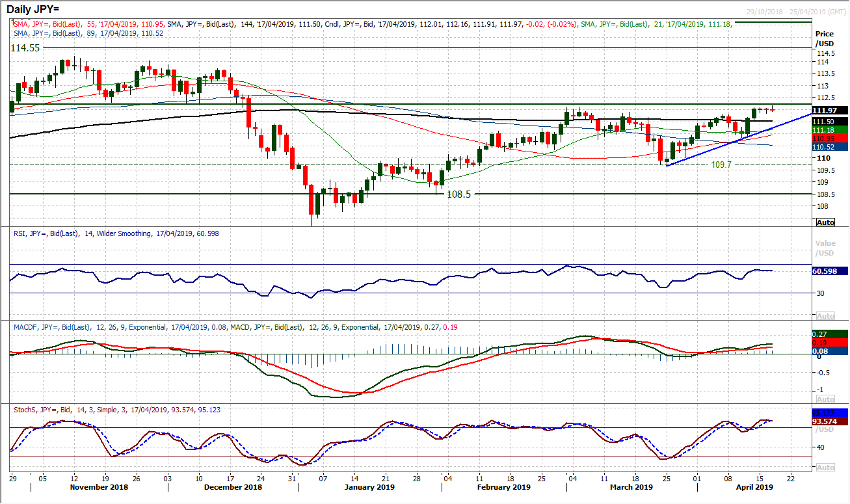Viewport: 850px width, 504px height.
Task: Click the 40 label on Stochastic axis
Action: (x=820, y=447)
